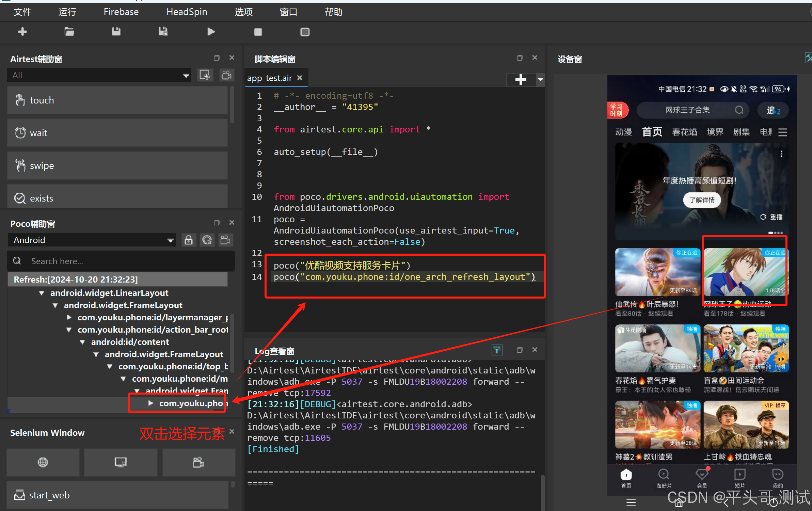Screen dimensions: 812x511
Task: Open the Android mode dropdown
Action: point(92,240)
